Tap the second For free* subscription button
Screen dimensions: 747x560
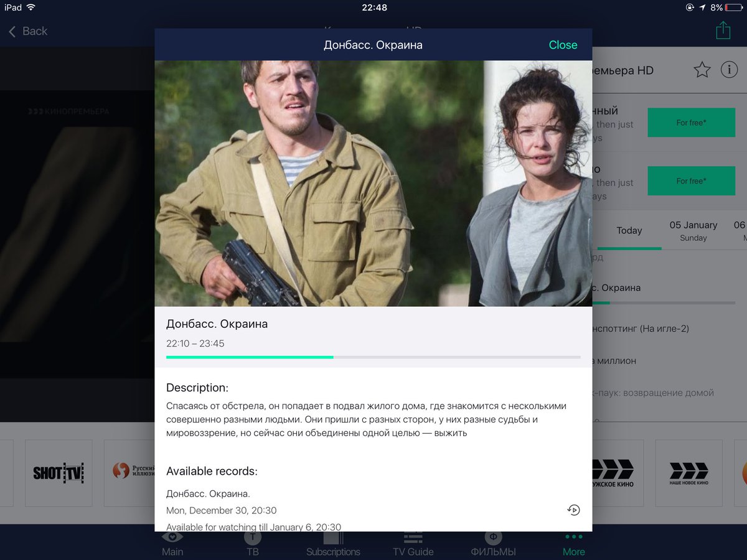tap(692, 181)
